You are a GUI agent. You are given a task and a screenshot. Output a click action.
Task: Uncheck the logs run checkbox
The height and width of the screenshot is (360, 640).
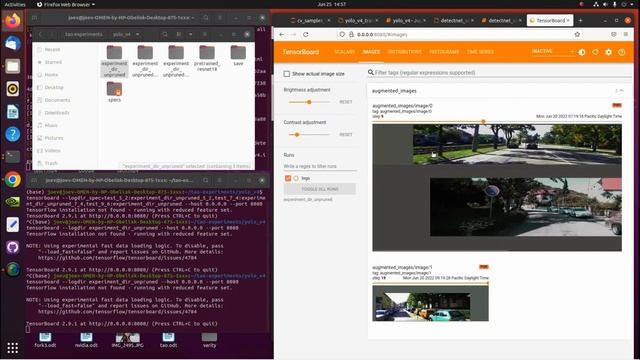coord(288,178)
